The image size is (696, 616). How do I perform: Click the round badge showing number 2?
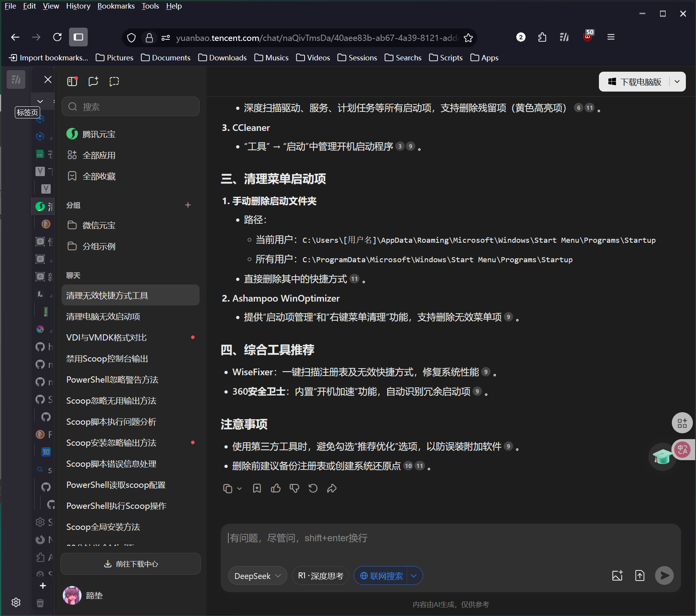click(521, 37)
